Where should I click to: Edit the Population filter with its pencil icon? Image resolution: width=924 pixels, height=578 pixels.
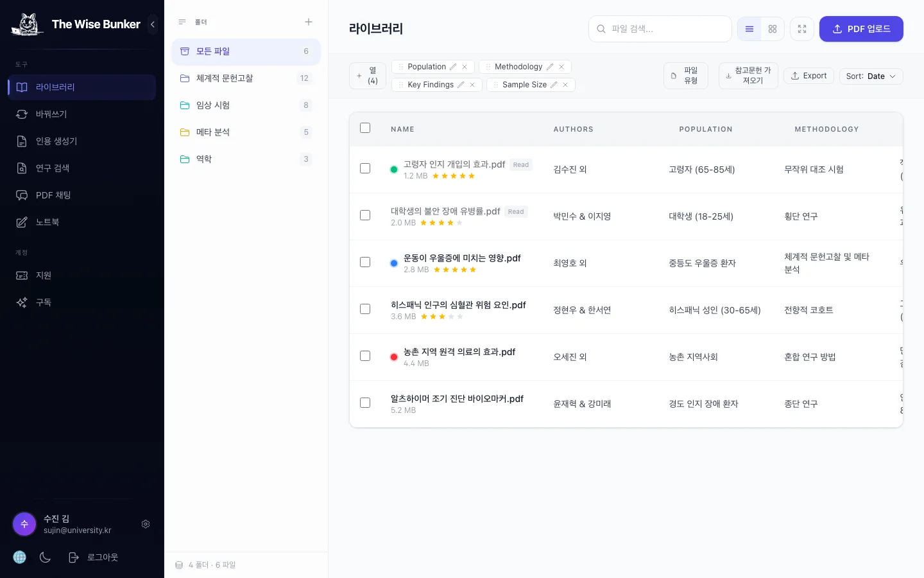coord(454,67)
